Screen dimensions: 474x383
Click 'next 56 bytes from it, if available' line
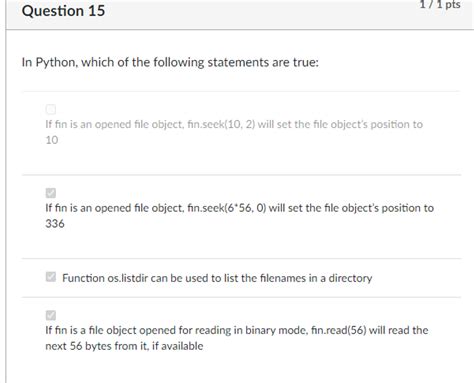tap(124, 346)
